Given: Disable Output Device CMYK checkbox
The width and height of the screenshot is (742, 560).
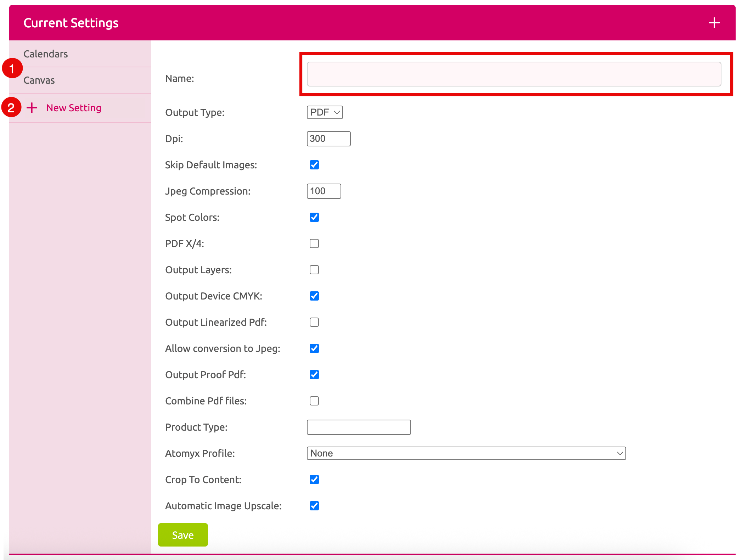Looking at the screenshot, I should click(314, 296).
